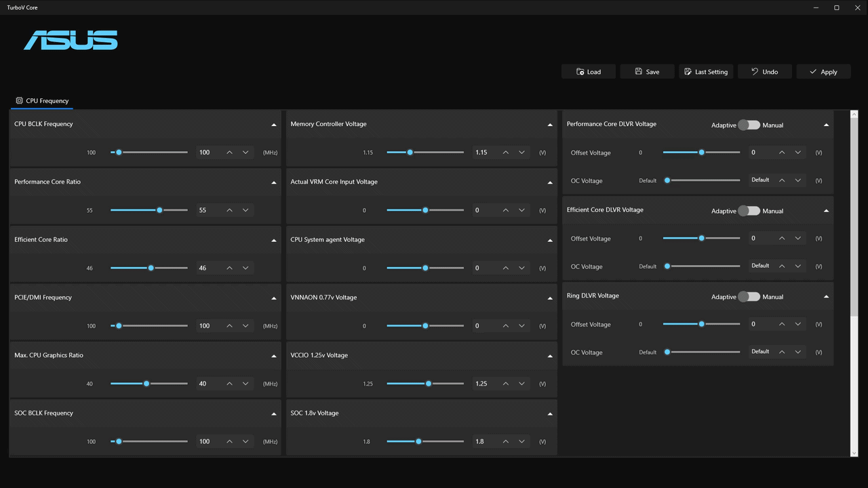Image resolution: width=868 pixels, height=488 pixels.
Task: Decrease Max. CPU Graphics Ratio with down arrow
Action: [x=245, y=384]
